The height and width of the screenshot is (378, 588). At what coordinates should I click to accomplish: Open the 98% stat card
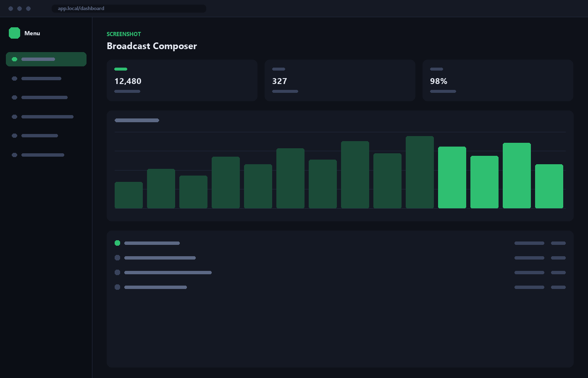point(498,80)
